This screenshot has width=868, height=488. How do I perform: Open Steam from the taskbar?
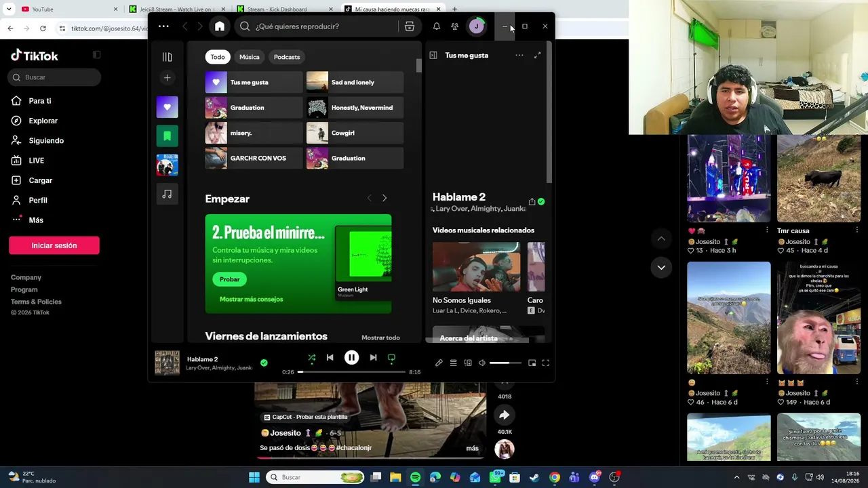pyautogui.click(x=534, y=477)
